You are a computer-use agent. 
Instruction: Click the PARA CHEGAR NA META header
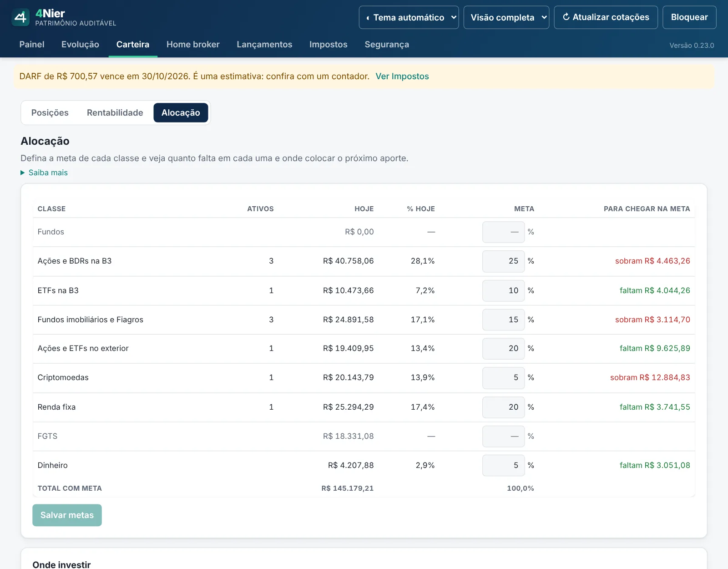coord(647,209)
